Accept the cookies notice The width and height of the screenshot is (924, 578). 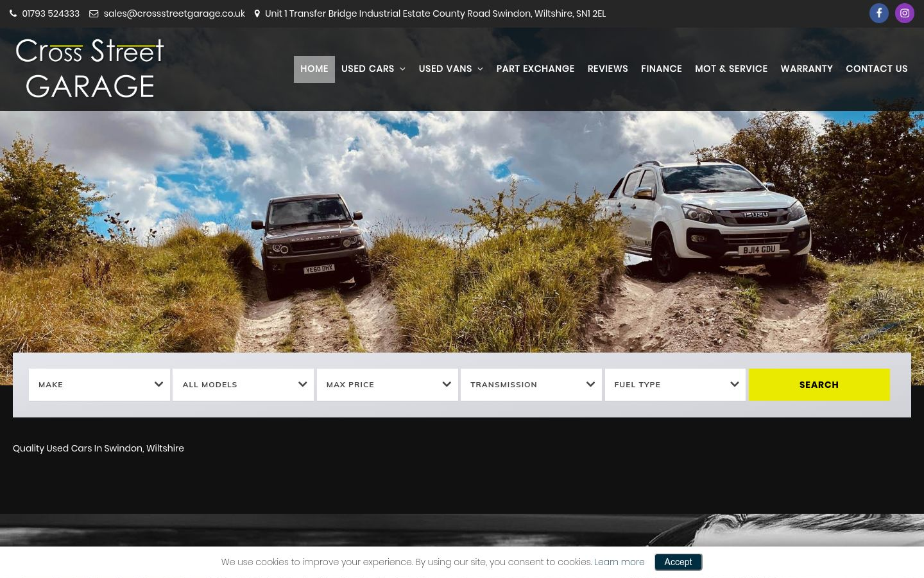[x=678, y=562]
